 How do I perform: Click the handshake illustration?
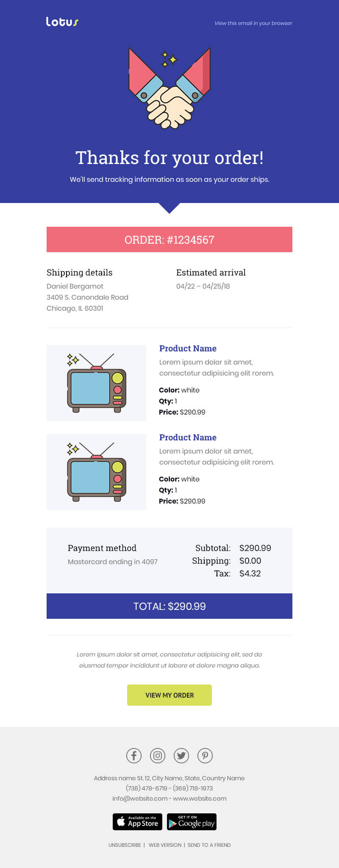pyautogui.click(x=169, y=88)
